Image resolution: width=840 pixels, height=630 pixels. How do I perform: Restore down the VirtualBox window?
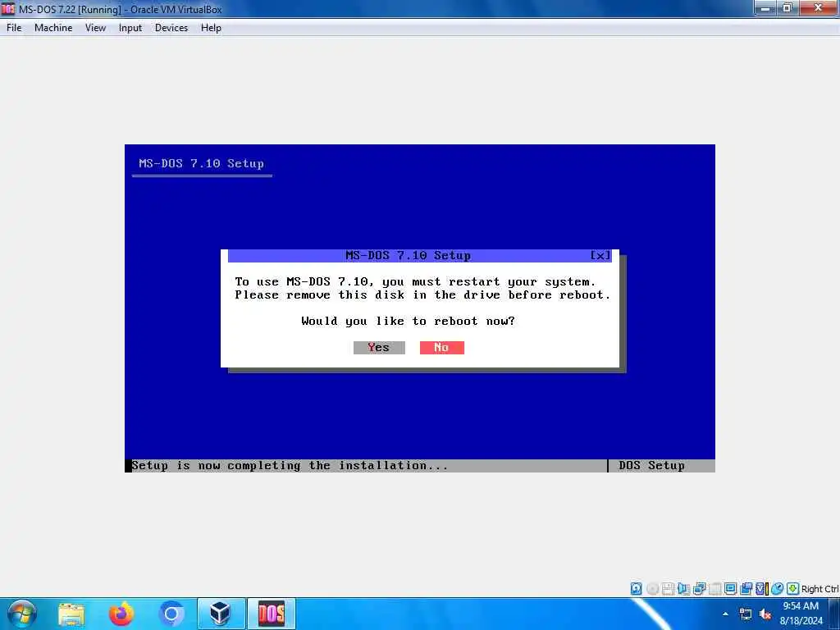click(x=787, y=8)
